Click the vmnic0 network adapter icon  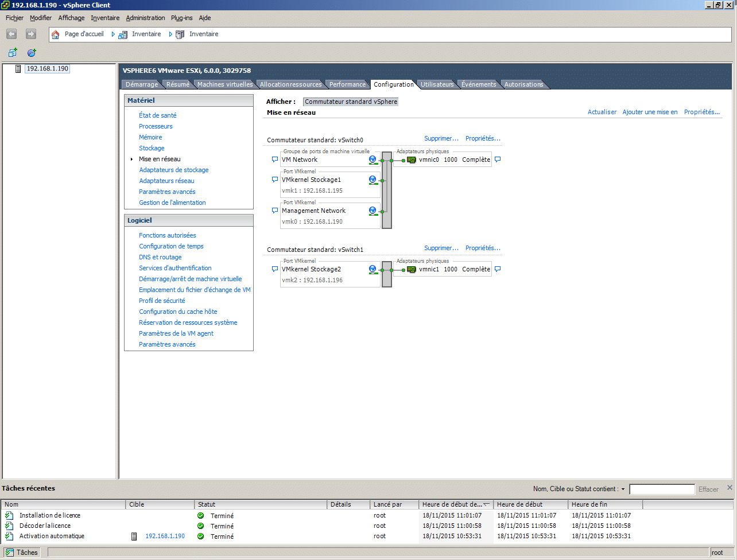(x=412, y=160)
